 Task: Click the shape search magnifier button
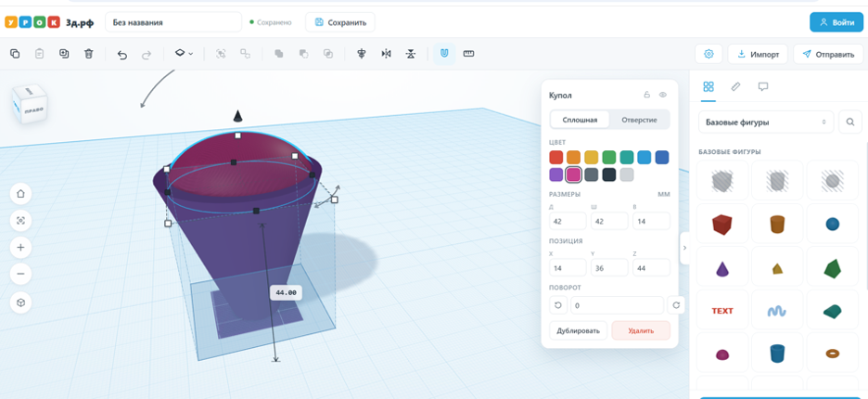pyautogui.click(x=850, y=122)
